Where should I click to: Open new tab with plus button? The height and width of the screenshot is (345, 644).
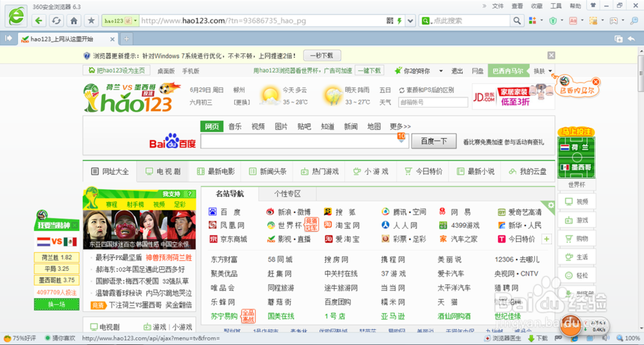pyautogui.click(x=126, y=39)
